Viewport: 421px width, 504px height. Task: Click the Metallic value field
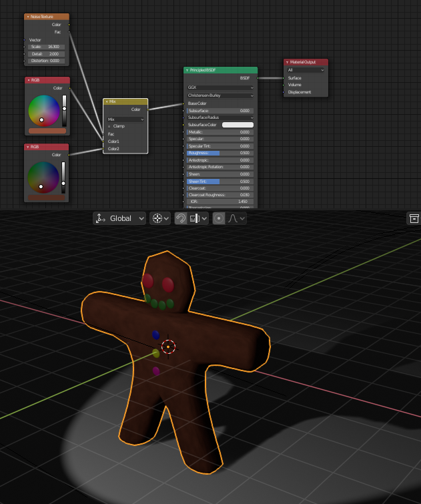pyautogui.click(x=220, y=132)
